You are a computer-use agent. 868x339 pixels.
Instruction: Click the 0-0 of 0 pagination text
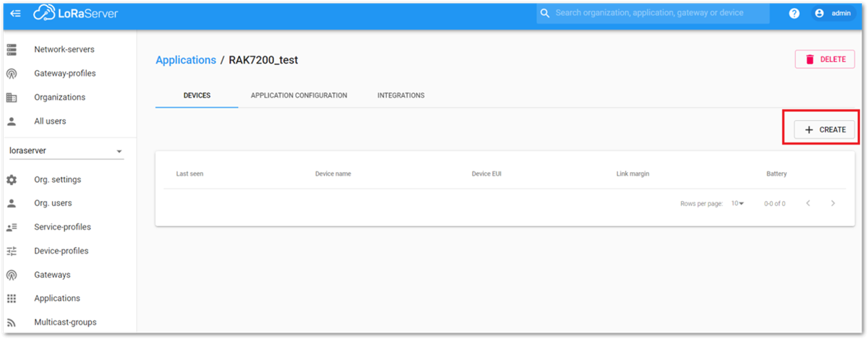(775, 204)
